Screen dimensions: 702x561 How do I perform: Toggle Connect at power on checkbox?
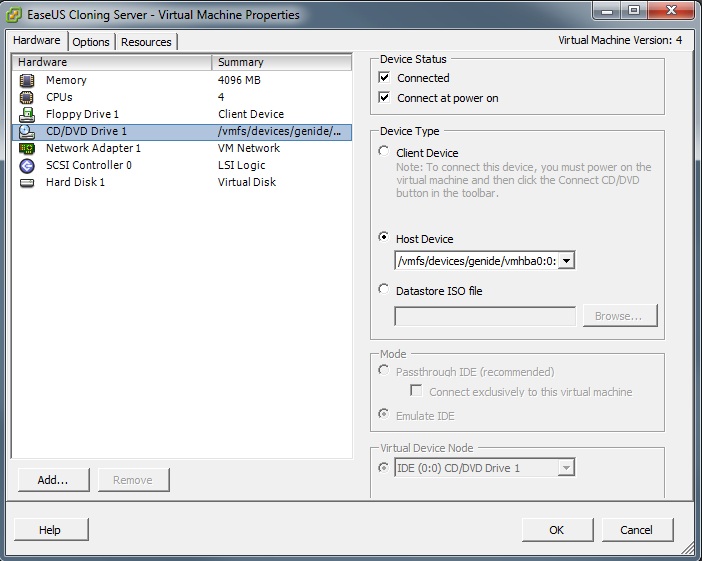pyautogui.click(x=384, y=97)
